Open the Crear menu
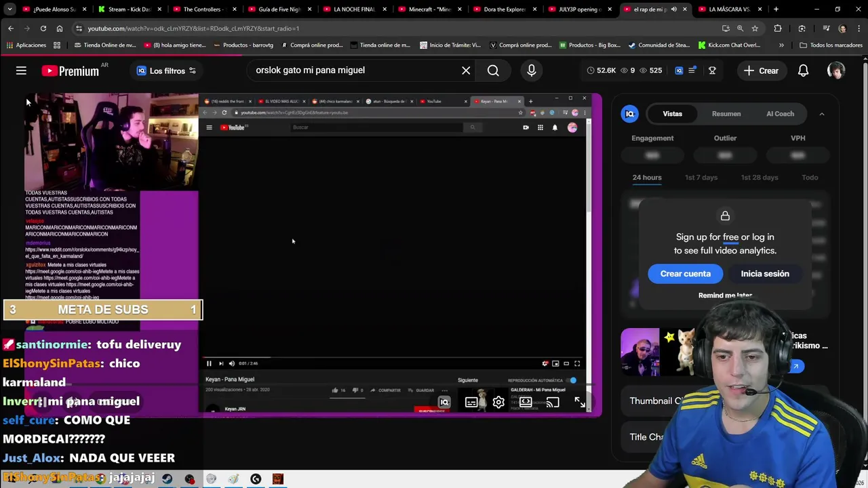 click(x=761, y=70)
